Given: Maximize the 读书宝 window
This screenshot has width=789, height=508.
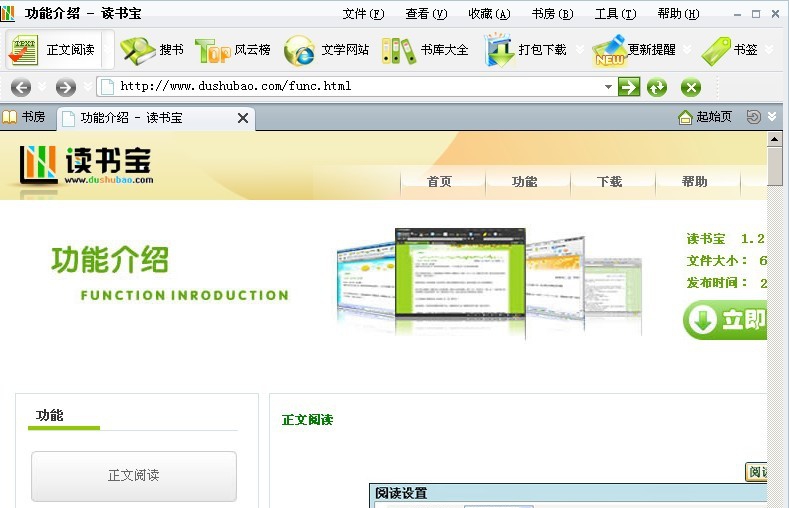Looking at the screenshot, I should (x=756, y=14).
